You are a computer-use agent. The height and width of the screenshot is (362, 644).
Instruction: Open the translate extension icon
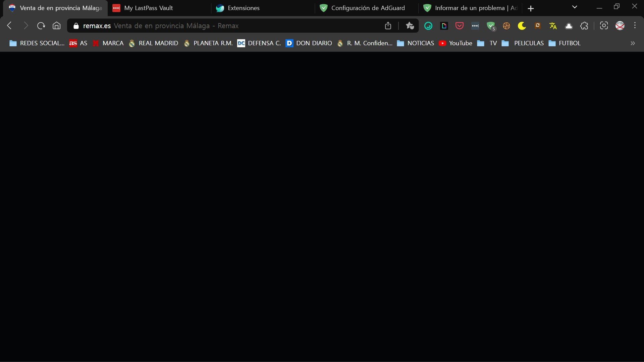[x=553, y=26]
